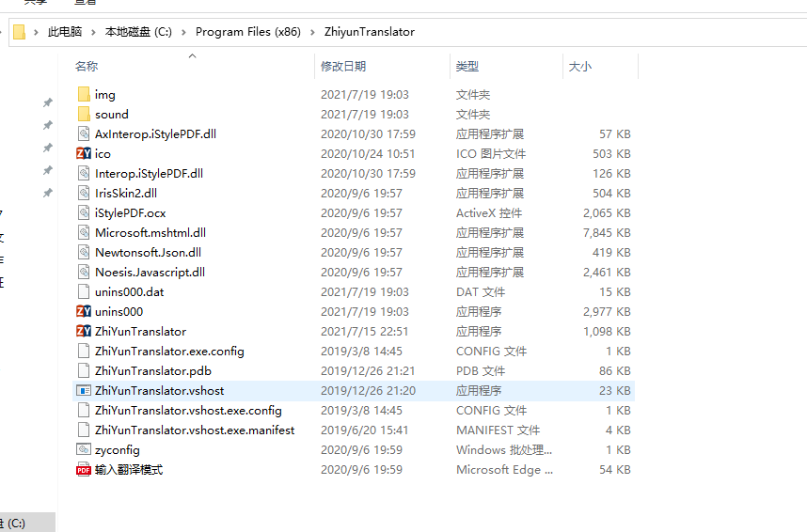The image size is (807, 532).
Task: Click the ZhiYunTranslator.vshost.exe.manifest file icon
Action: 84,430
